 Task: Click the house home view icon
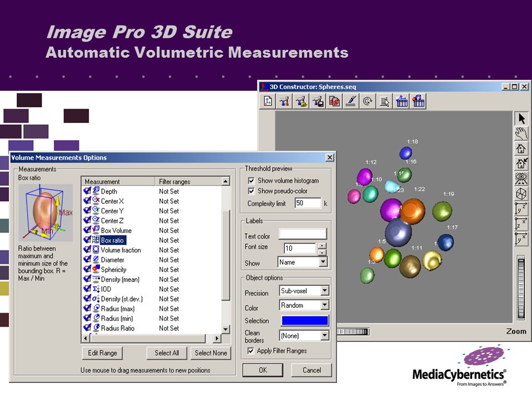point(521,149)
